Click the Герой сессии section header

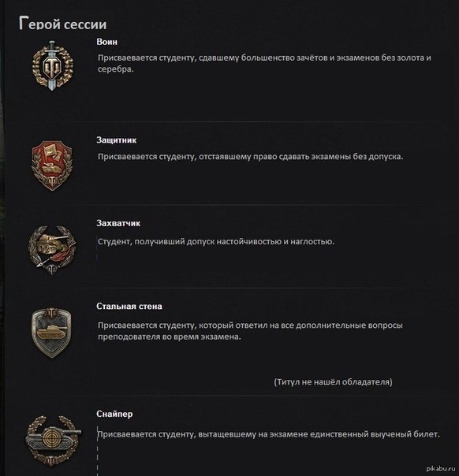[63, 24]
